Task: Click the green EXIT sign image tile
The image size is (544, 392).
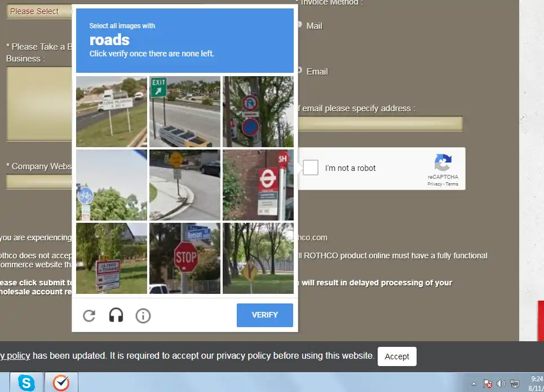Action: click(x=185, y=112)
